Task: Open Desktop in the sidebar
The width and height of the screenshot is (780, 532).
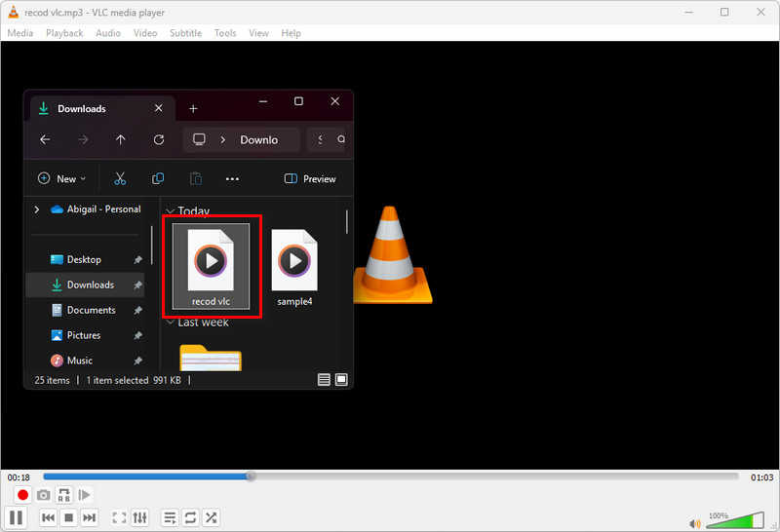Action: (84, 259)
